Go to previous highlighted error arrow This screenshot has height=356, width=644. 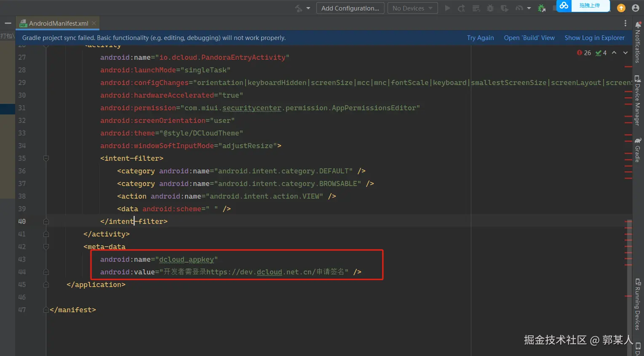tap(614, 53)
